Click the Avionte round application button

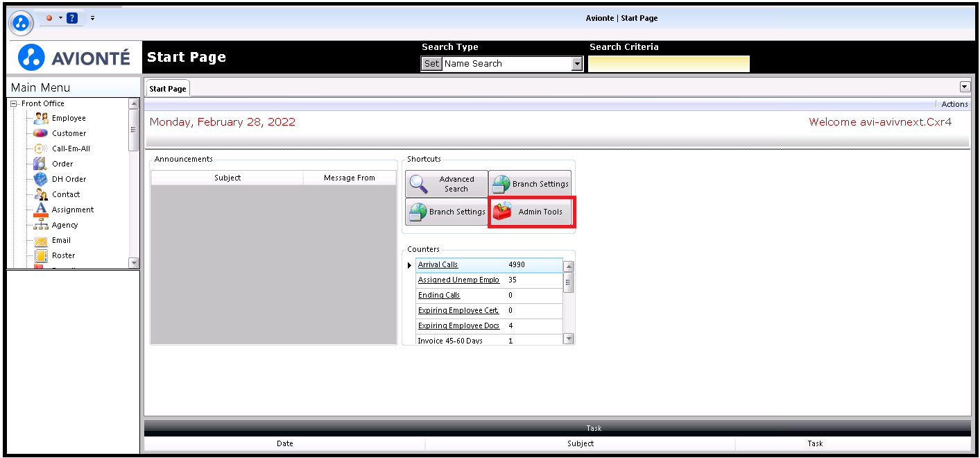(22, 23)
